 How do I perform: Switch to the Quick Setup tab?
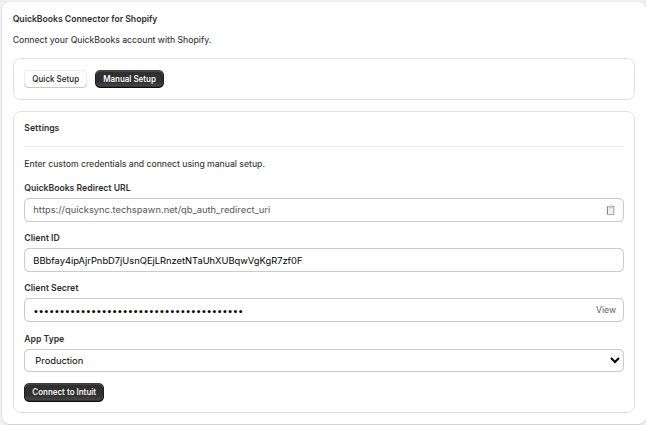(55, 79)
